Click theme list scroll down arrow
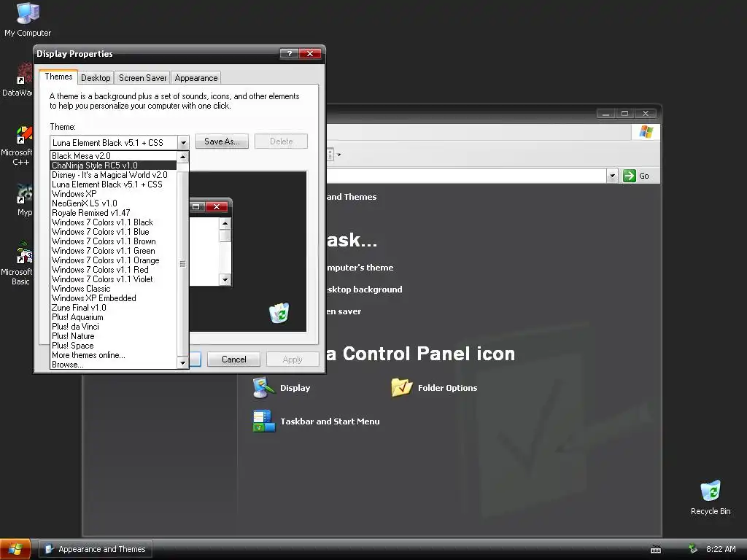The height and width of the screenshot is (560, 747). 182,363
